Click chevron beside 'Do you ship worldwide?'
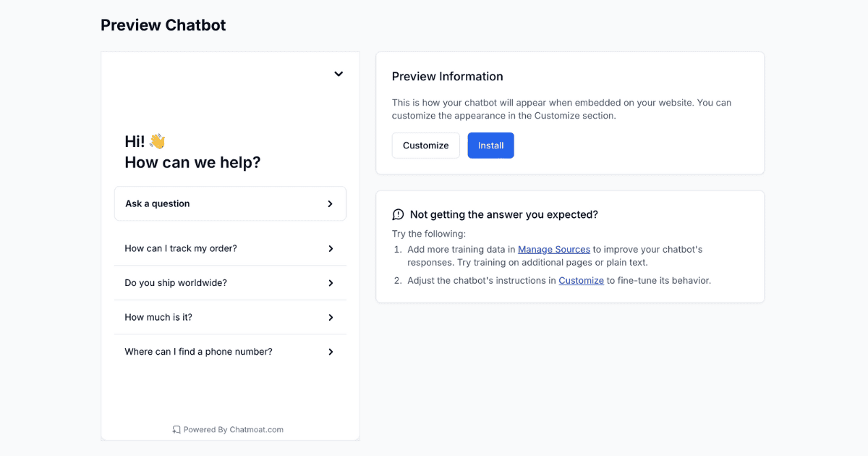This screenshot has height=456, width=868. (x=331, y=283)
